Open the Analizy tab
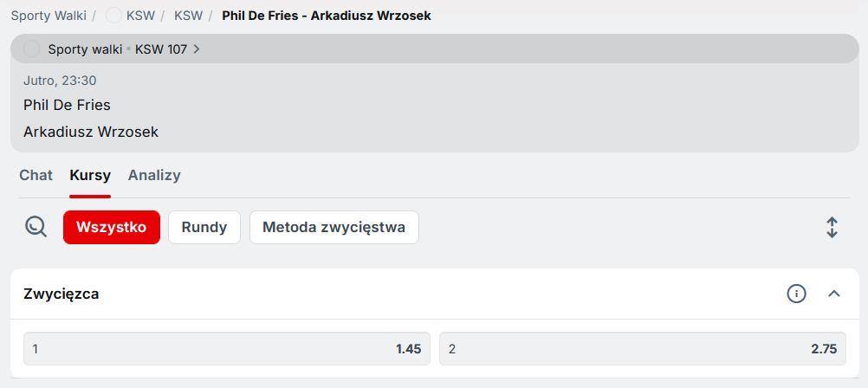 tap(154, 175)
